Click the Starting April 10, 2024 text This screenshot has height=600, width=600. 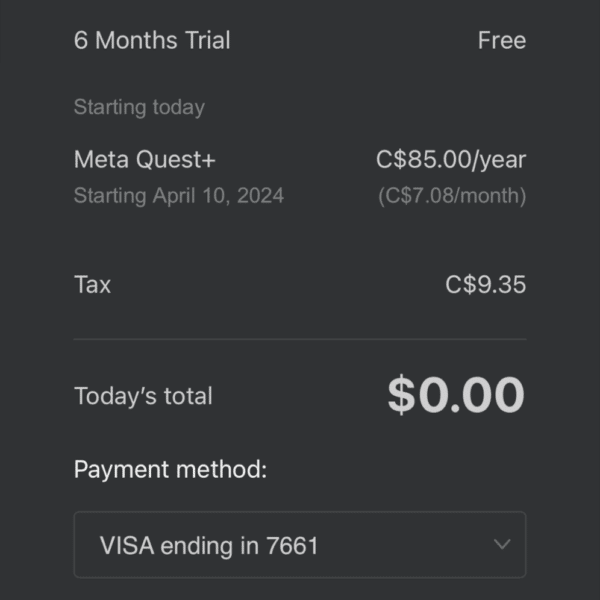click(179, 196)
